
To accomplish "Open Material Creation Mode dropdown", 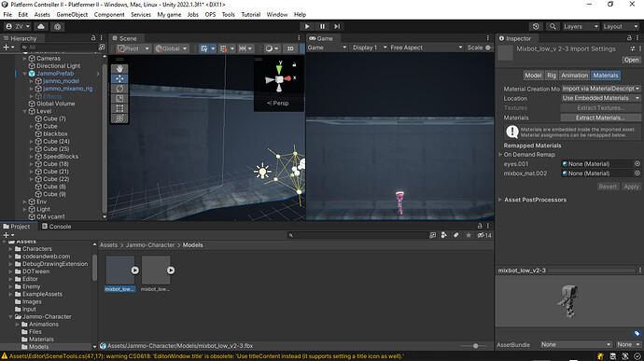I will [x=601, y=89].
